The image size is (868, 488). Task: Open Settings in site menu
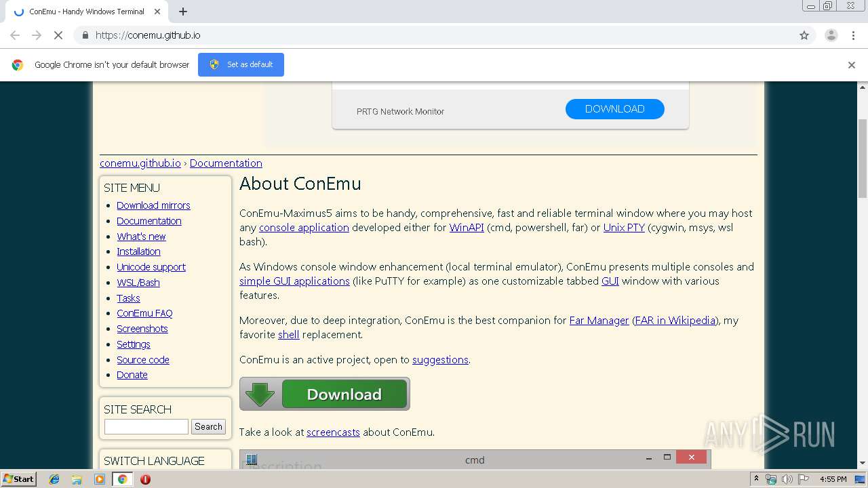pos(134,344)
